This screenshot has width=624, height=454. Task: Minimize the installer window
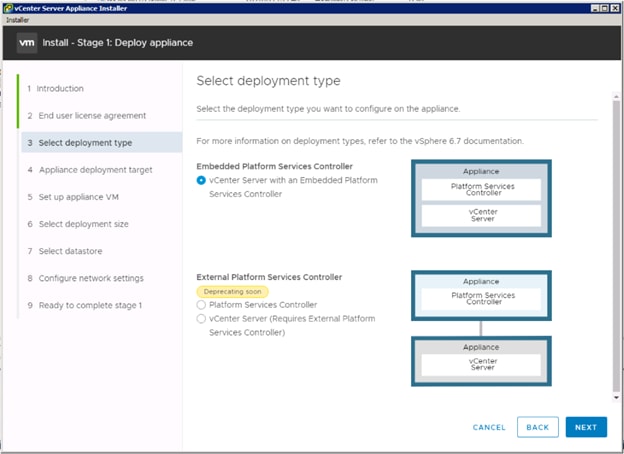(595, 8)
